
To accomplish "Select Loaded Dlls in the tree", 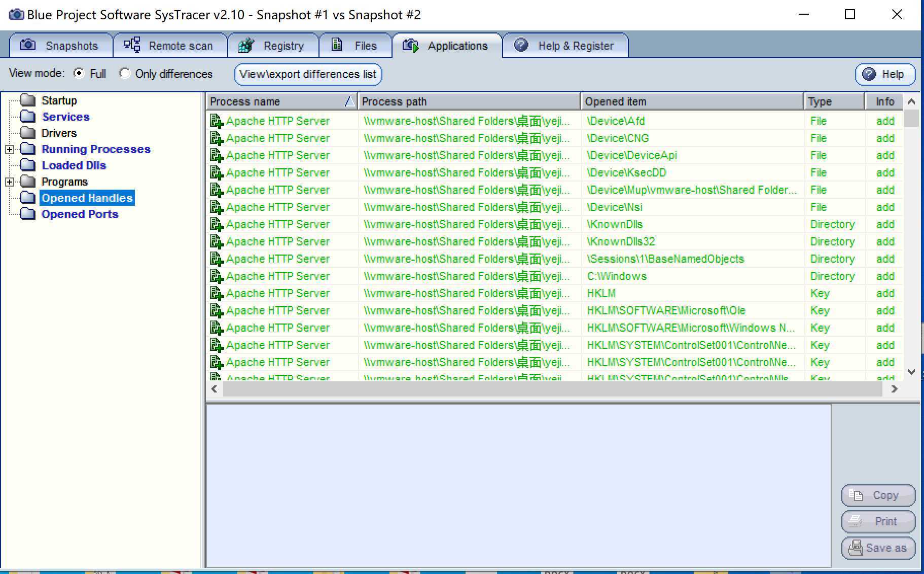I will [74, 165].
